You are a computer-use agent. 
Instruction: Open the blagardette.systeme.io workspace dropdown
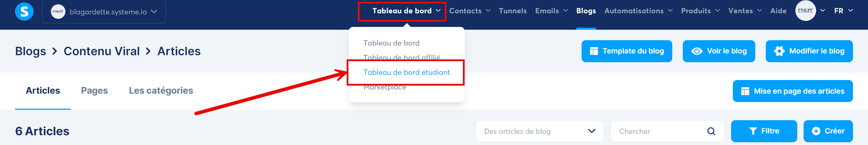pos(104,12)
